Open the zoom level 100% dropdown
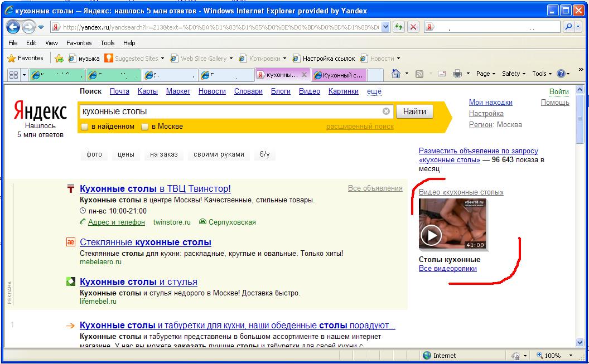The image size is (589, 364). (x=571, y=356)
